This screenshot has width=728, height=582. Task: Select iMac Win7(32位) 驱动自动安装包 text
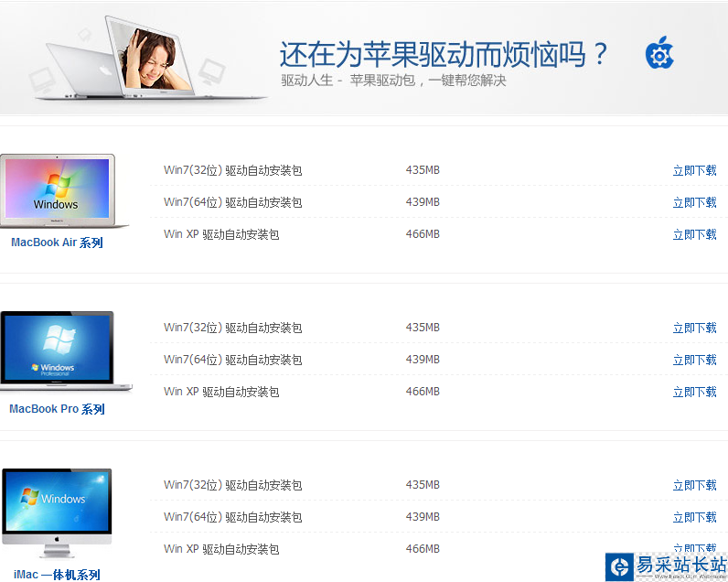[x=232, y=485]
